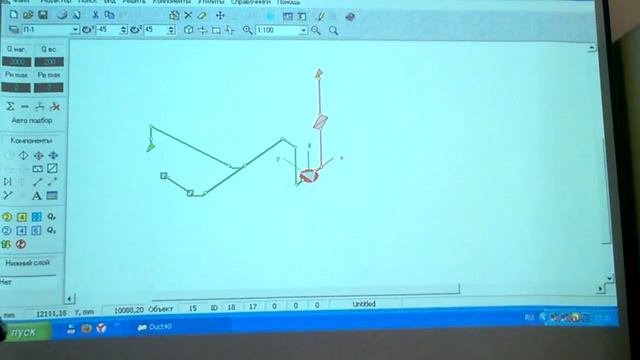Click the pencil/check icon in the top toolbar
The width and height of the screenshot is (640, 360).
pos(320,16)
